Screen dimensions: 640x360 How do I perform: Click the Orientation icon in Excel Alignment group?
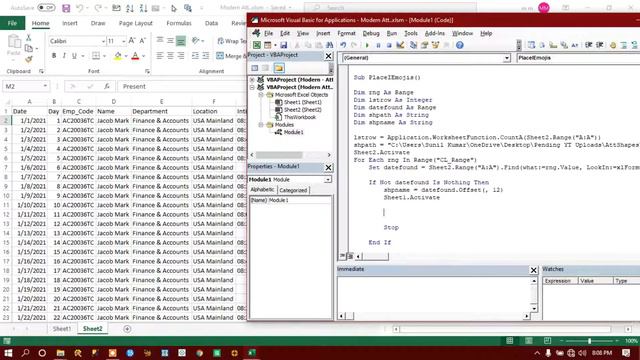pyautogui.click(x=196, y=40)
